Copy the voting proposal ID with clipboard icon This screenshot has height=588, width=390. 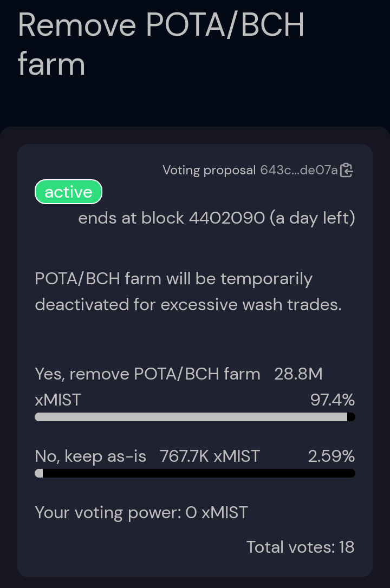click(346, 170)
